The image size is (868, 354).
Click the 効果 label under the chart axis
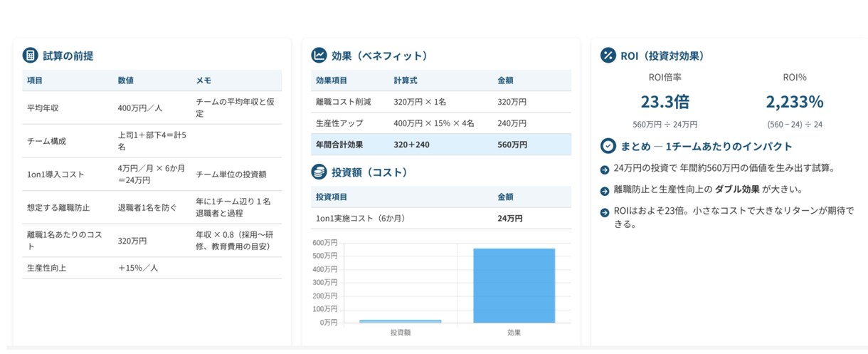click(514, 333)
